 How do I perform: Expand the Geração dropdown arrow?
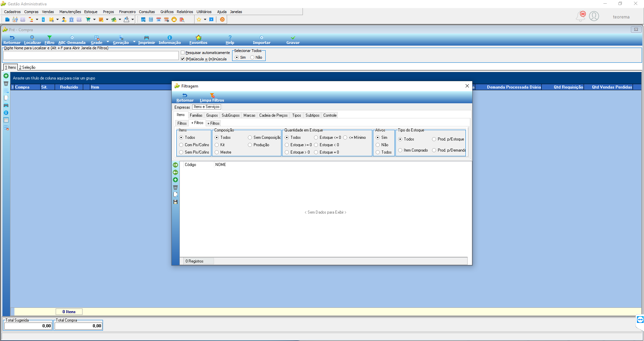pos(134,42)
